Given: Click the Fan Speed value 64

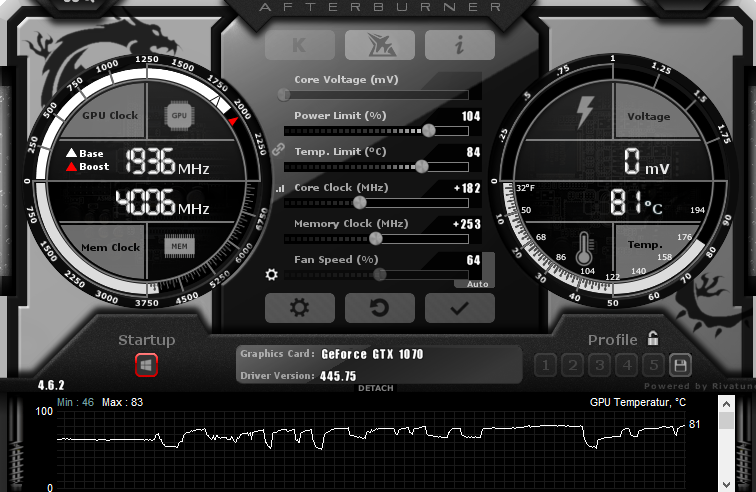Looking at the screenshot, I should coord(473,260).
